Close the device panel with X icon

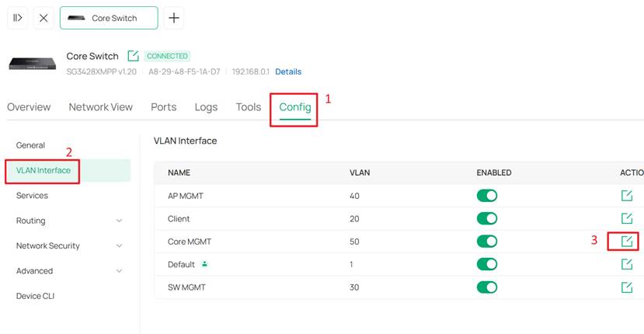[44, 18]
